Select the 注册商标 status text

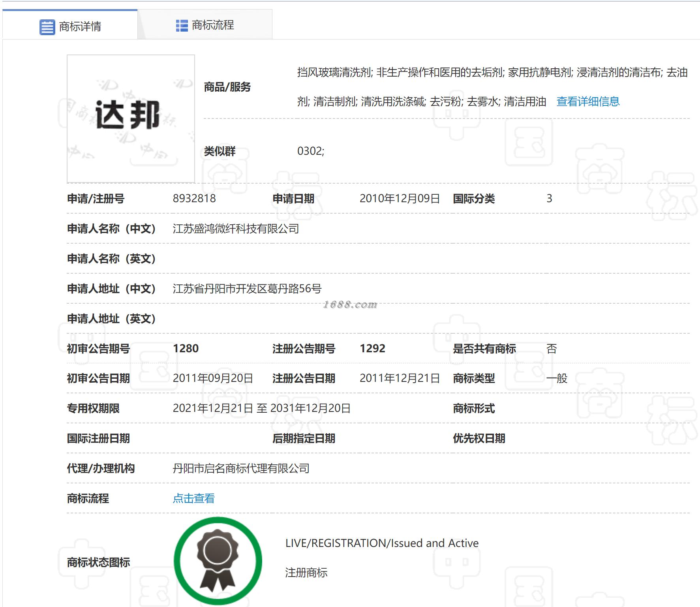[x=306, y=573]
